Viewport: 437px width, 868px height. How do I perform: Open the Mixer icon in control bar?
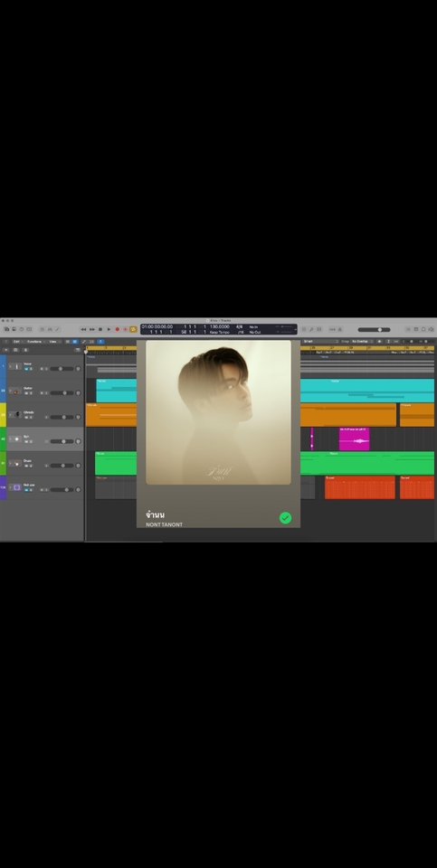coord(50,329)
